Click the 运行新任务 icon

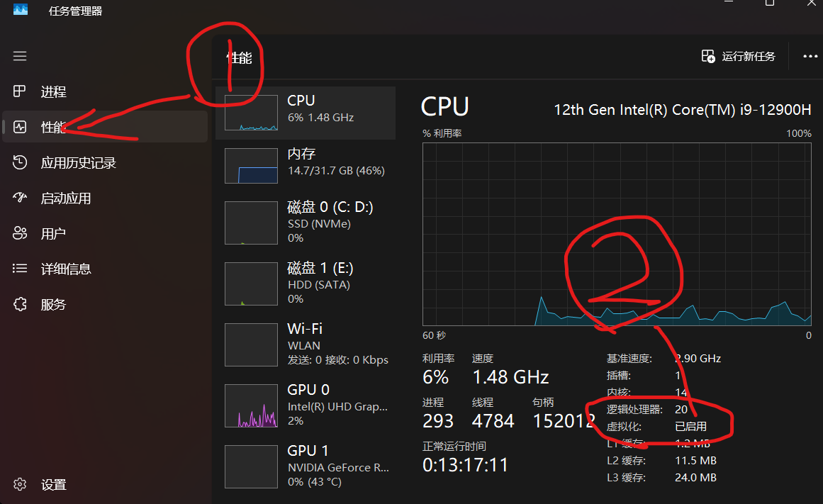[x=708, y=56]
